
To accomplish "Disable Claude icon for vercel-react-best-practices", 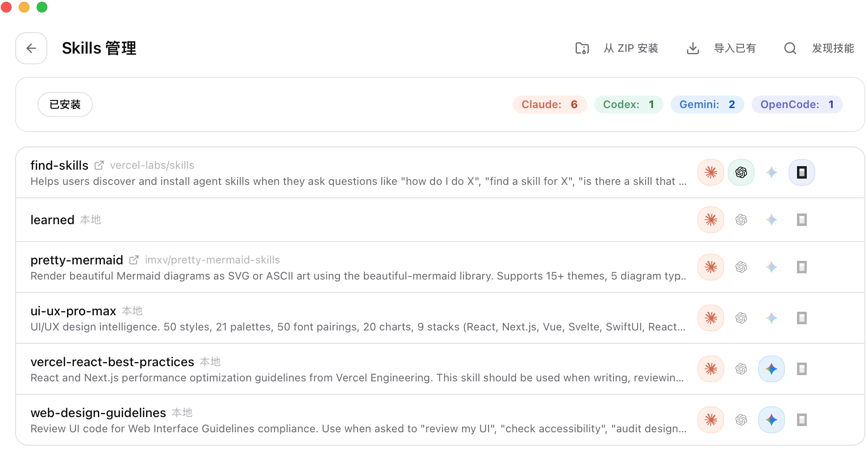I will click(711, 369).
